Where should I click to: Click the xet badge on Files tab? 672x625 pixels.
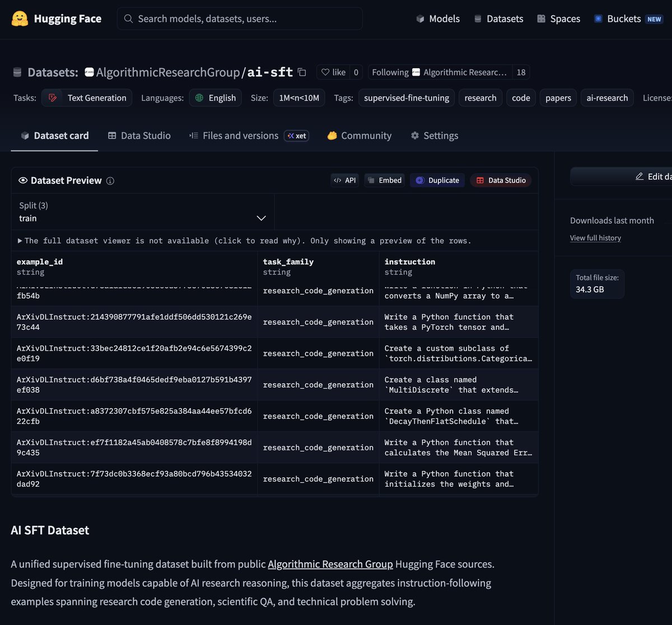(x=296, y=136)
